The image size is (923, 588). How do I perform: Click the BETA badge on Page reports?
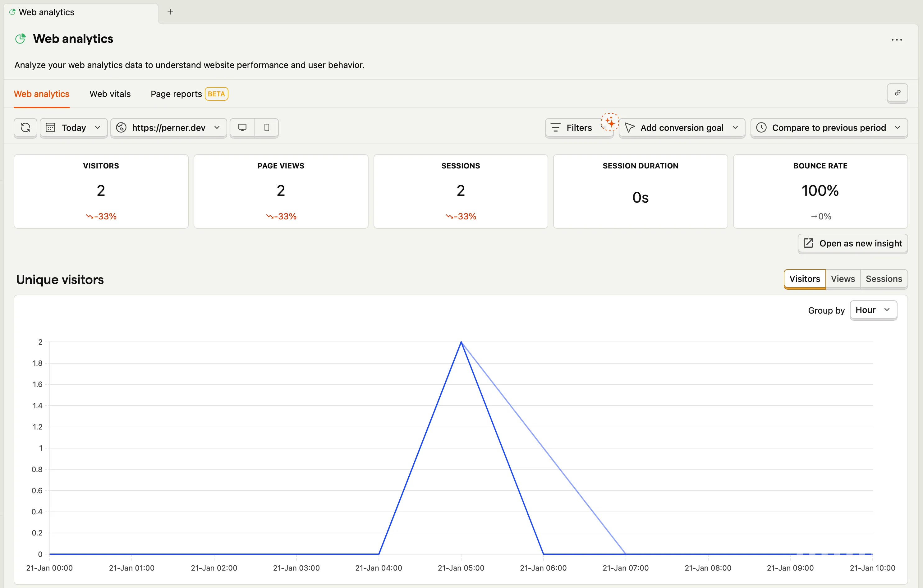tap(217, 94)
